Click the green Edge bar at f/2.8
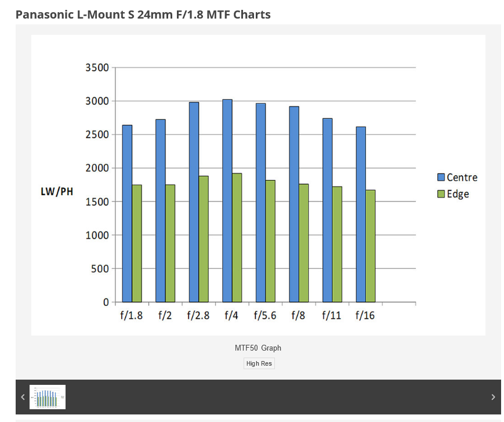This screenshot has height=422, width=504. pos(204,239)
